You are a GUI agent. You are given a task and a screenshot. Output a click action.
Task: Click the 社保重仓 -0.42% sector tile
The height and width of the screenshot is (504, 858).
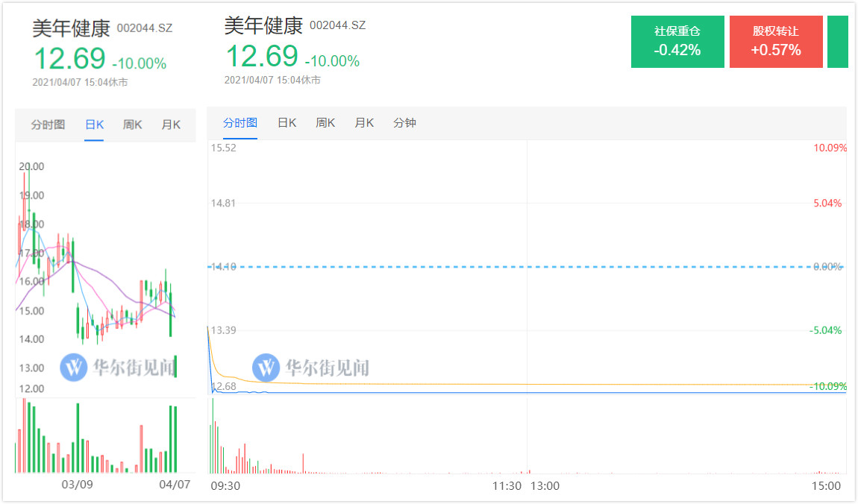677,42
